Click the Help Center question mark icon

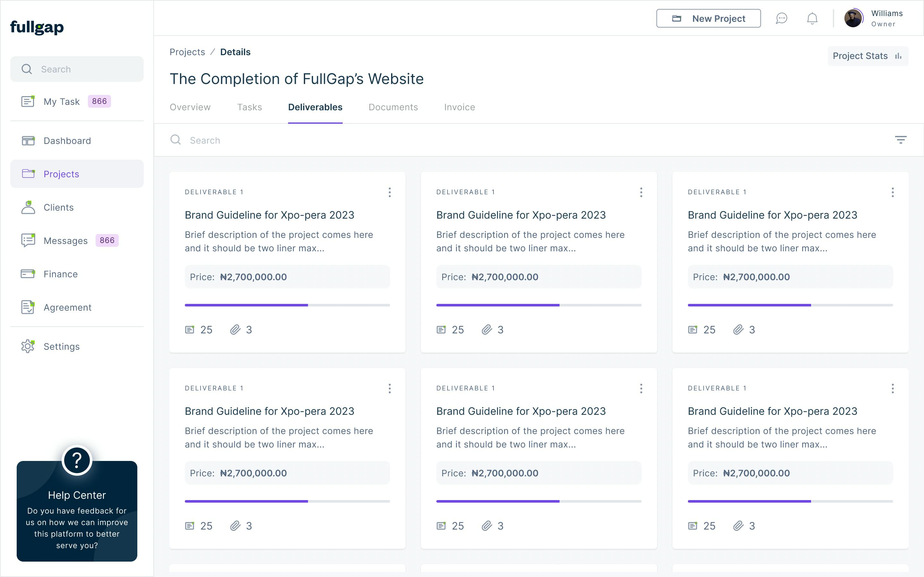77,461
